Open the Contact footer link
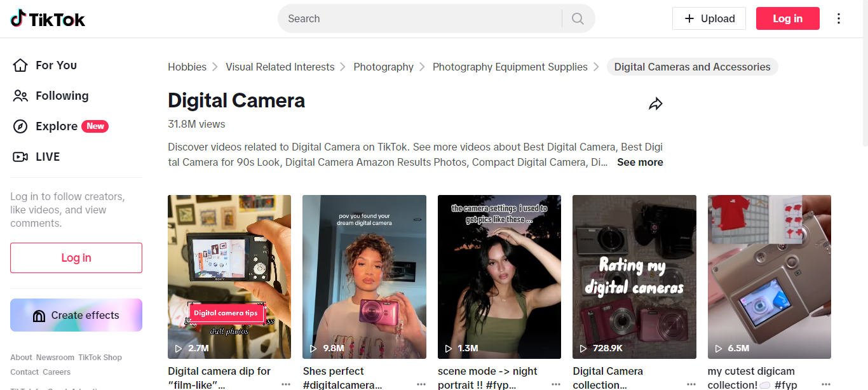 click(x=24, y=372)
